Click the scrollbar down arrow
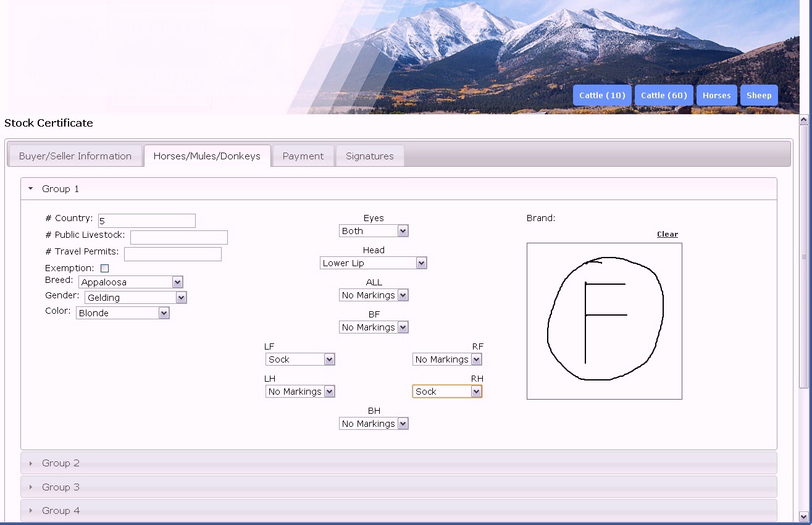This screenshot has height=525, width=812. click(803, 516)
